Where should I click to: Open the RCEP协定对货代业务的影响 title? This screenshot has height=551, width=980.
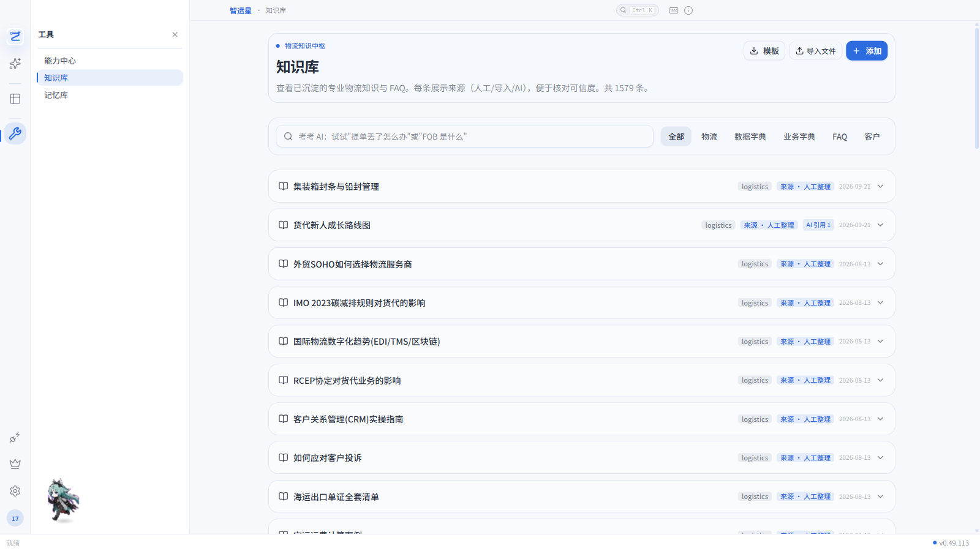[x=347, y=380]
